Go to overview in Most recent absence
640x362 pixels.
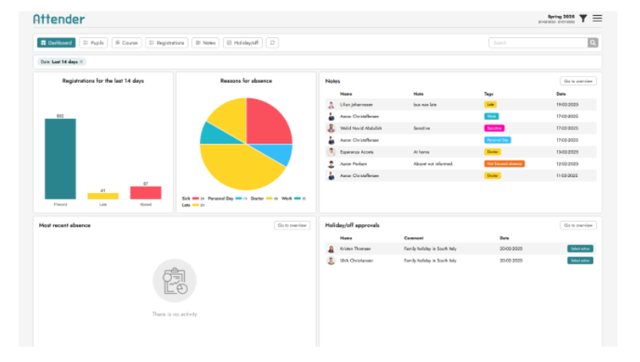click(x=292, y=225)
